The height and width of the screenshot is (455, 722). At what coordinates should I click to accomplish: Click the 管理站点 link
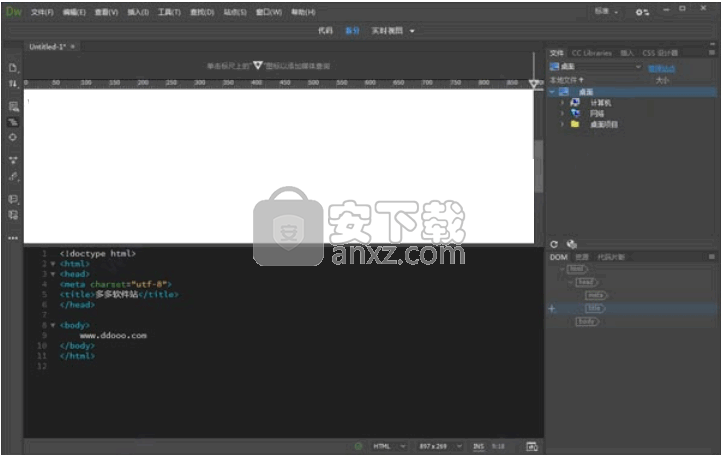pos(662,69)
